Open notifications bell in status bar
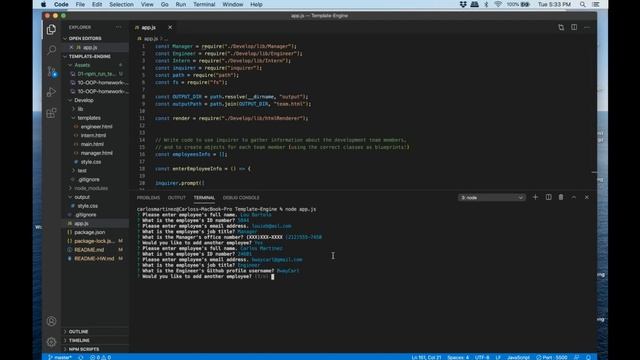Viewport: 640px width, 360px height. (589, 357)
